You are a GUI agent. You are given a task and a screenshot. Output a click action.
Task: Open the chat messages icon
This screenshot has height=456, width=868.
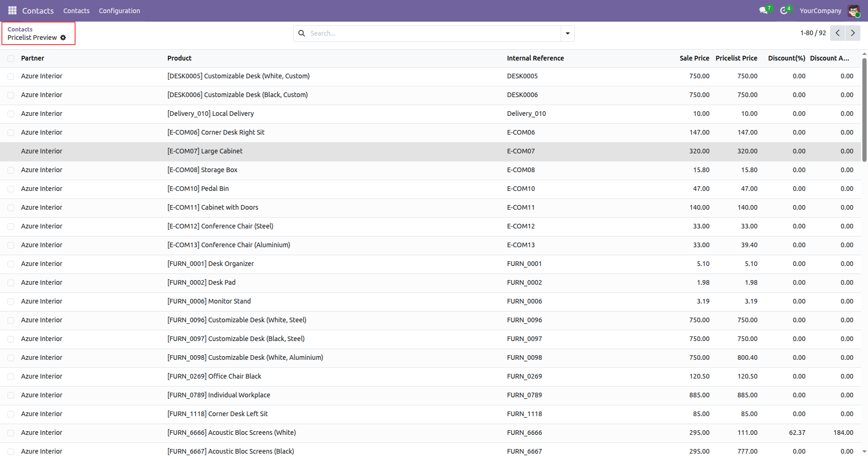point(763,10)
